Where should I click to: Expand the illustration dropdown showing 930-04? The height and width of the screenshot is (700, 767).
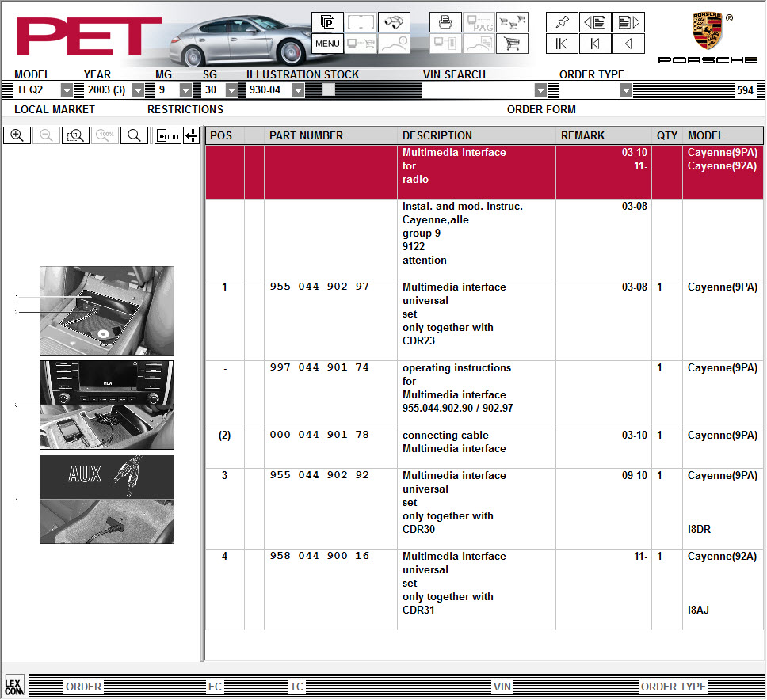(298, 90)
